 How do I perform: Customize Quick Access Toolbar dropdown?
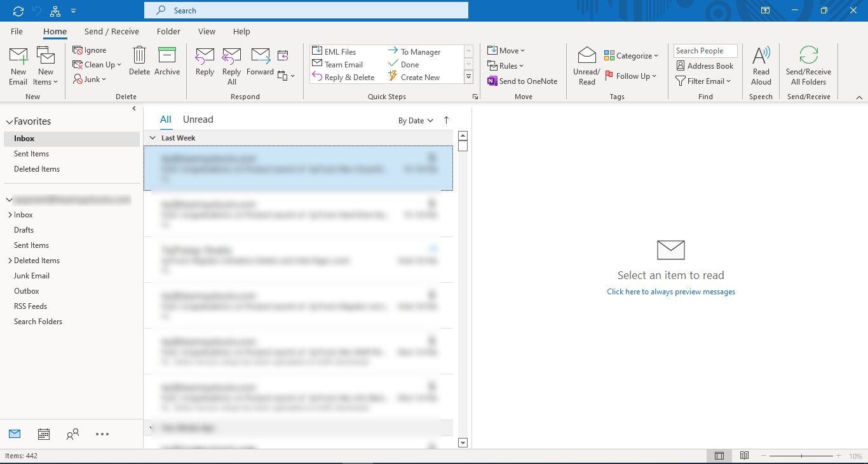pyautogui.click(x=74, y=11)
